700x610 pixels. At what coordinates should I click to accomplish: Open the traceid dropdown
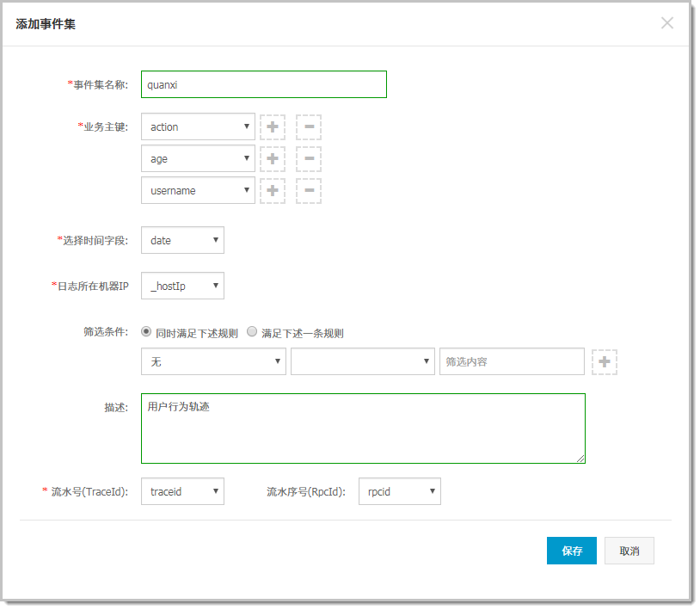182,491
